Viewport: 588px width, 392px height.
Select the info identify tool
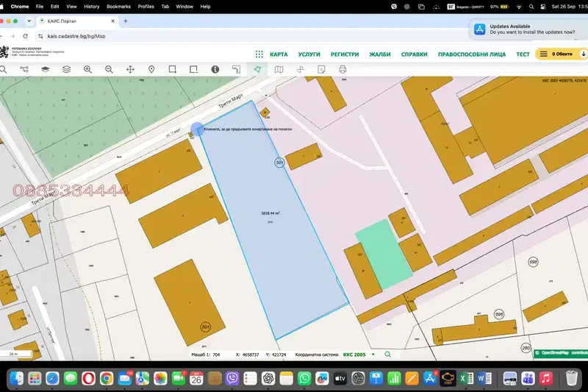(x=215, y=69)
